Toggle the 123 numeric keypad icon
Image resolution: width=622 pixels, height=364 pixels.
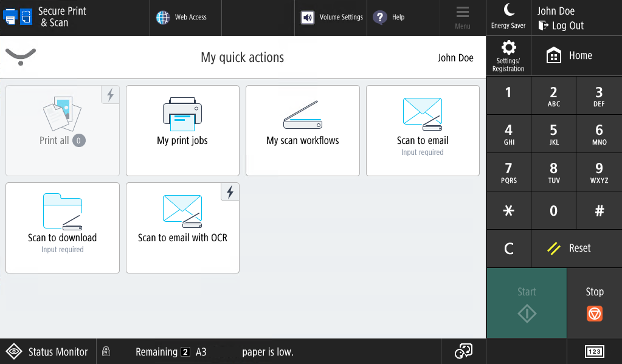coord(594,351)
